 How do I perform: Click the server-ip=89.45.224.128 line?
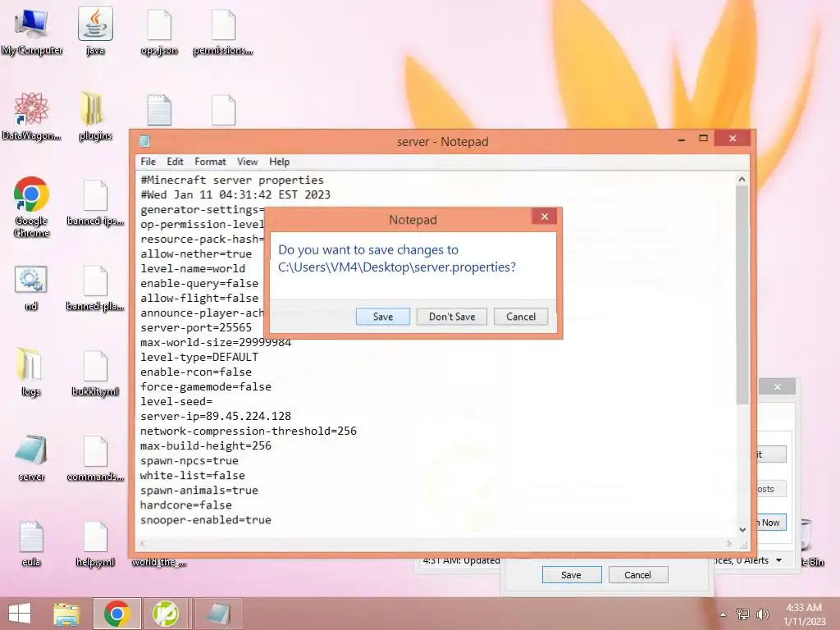coord(216,416)
